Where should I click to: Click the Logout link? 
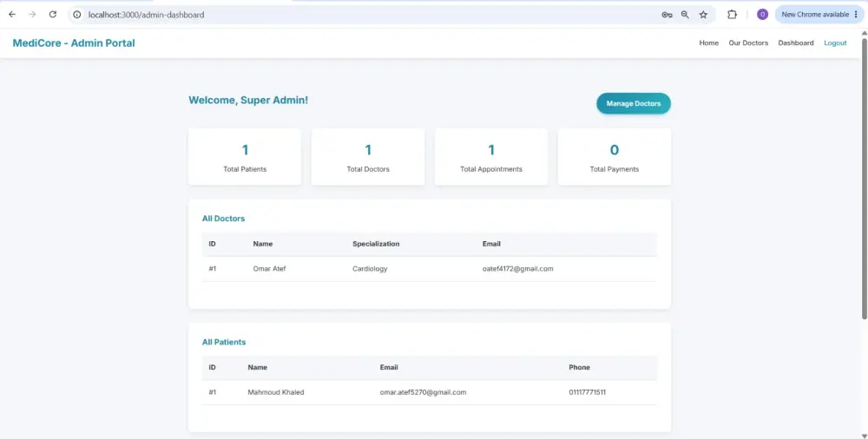[835, 43]
